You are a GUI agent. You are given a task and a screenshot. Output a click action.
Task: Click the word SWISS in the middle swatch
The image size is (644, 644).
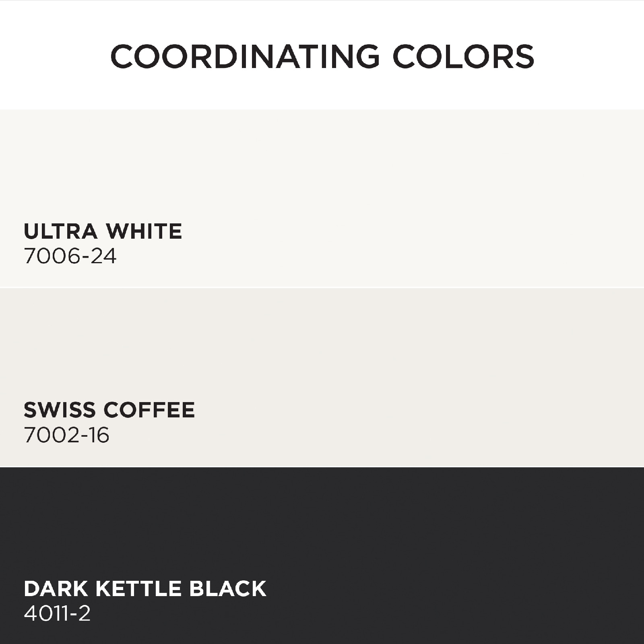coord(59,410)
